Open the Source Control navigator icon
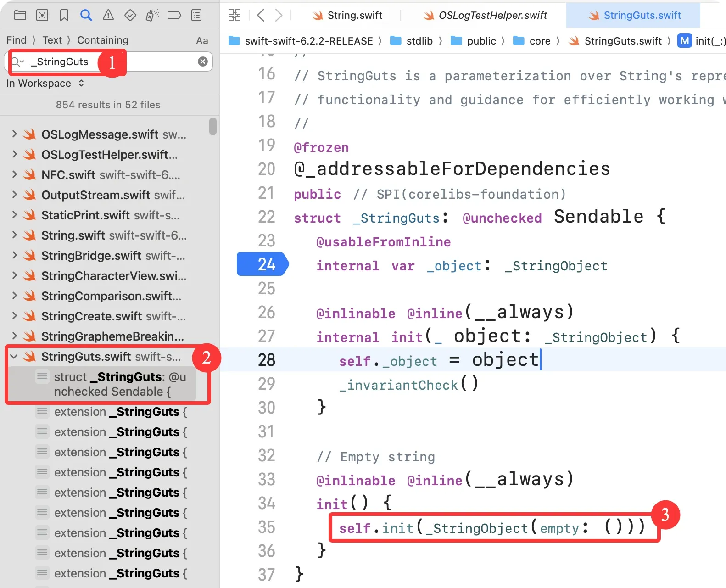The image size is (726, 588). 42,15
